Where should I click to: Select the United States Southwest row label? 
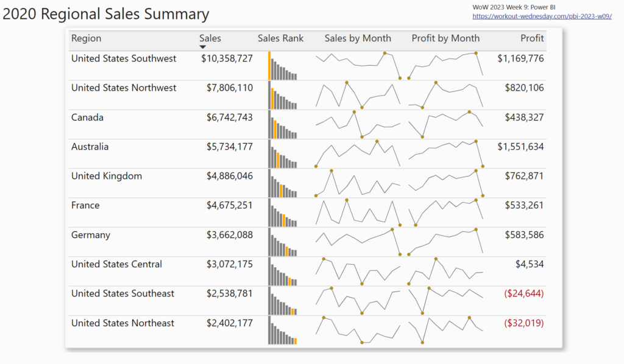pyautogui.click(x=124, y=58)
